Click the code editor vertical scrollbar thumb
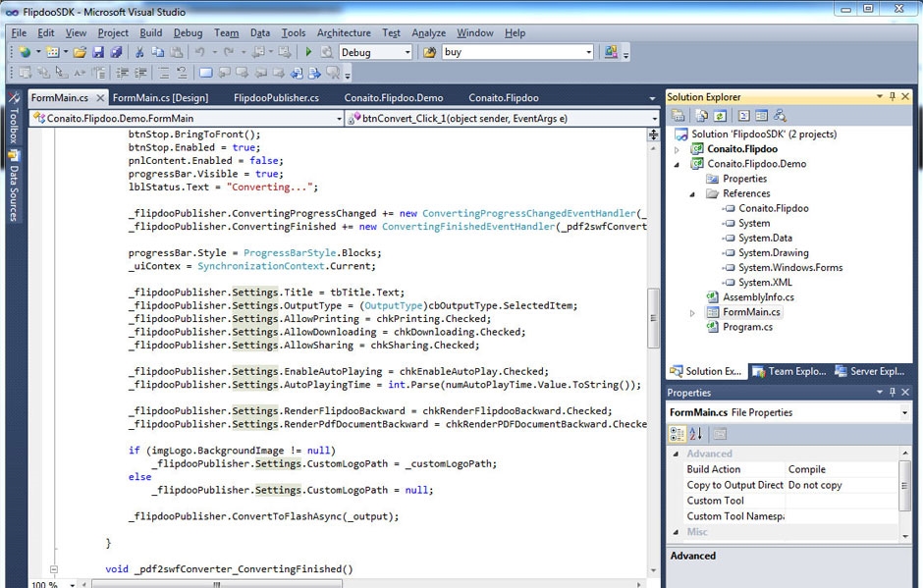 coord(653,318)
